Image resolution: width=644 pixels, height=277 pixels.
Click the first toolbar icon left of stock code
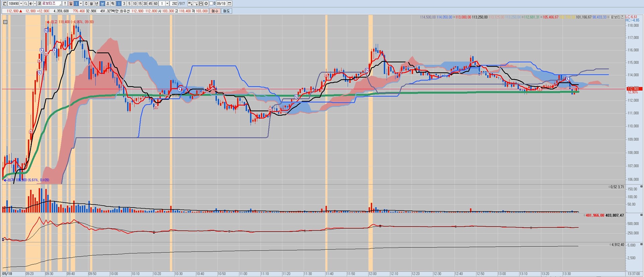click(4, 3)
